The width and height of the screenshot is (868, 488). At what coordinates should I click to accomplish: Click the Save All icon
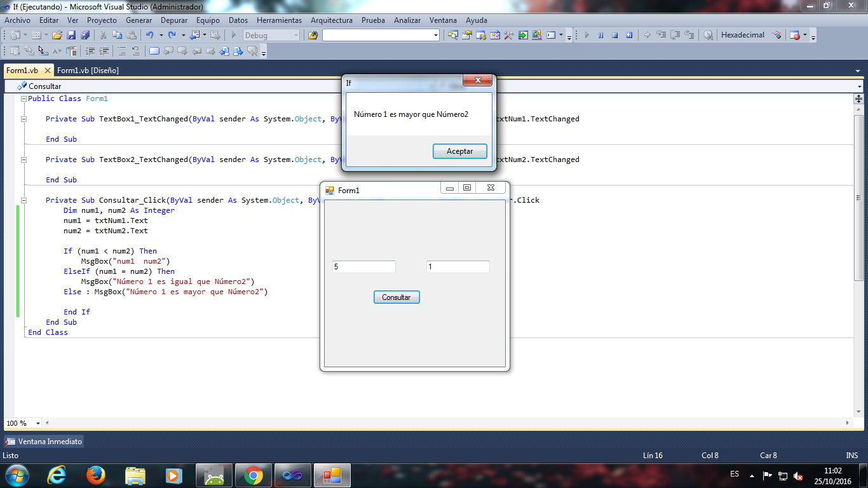click(86, 35)
